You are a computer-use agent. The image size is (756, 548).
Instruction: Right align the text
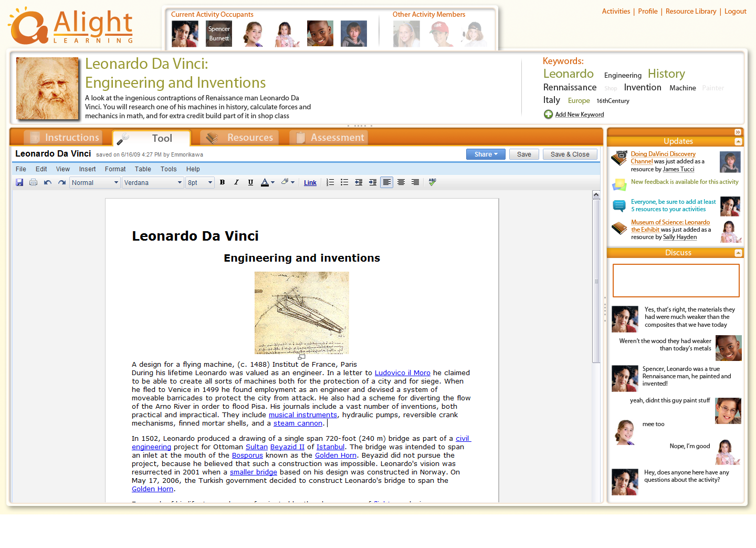[x=415, y=182]
